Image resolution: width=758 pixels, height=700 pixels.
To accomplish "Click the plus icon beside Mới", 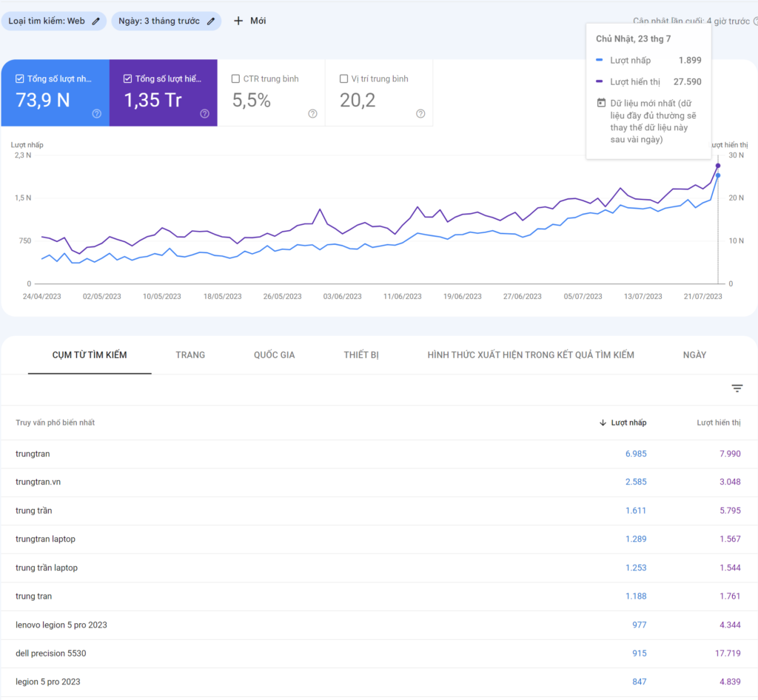I will pos(238,21).
